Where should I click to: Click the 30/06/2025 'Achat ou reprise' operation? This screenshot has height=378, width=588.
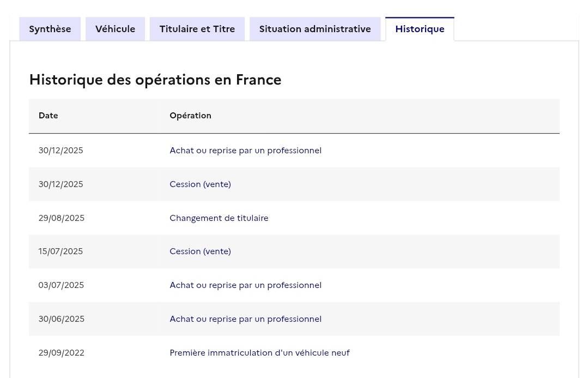pos(245,319)
